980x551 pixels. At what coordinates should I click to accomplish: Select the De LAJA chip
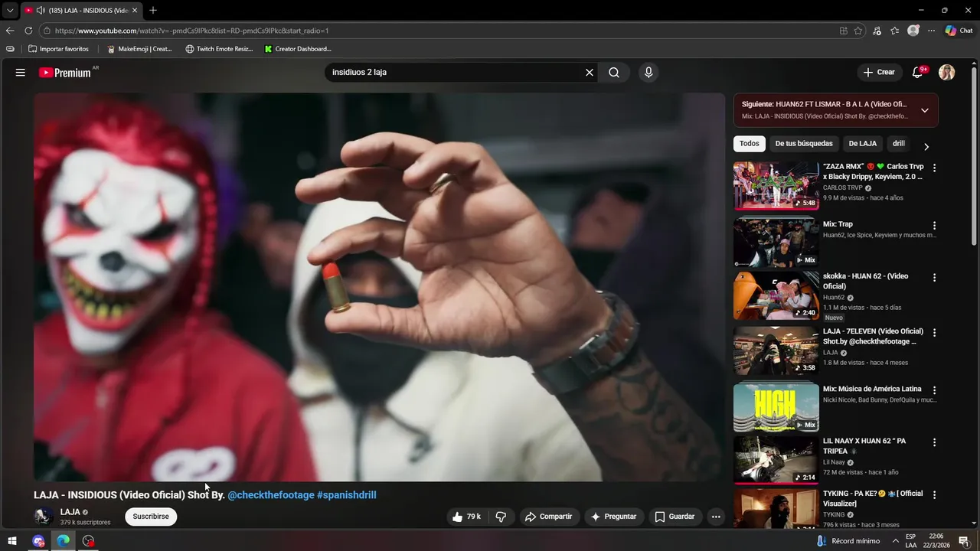863,144
